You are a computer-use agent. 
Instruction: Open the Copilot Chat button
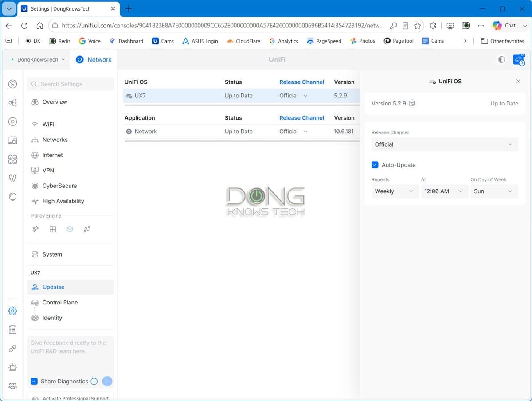(505, 26)
